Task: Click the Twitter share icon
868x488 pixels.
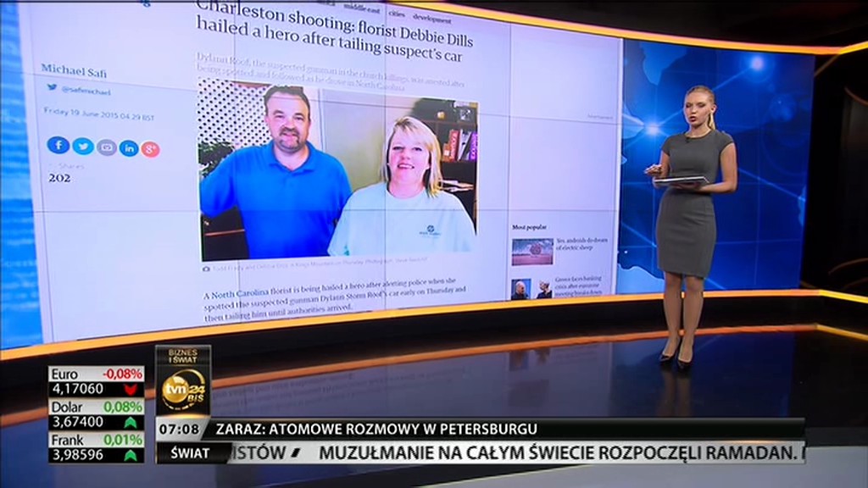Action: 83,146
